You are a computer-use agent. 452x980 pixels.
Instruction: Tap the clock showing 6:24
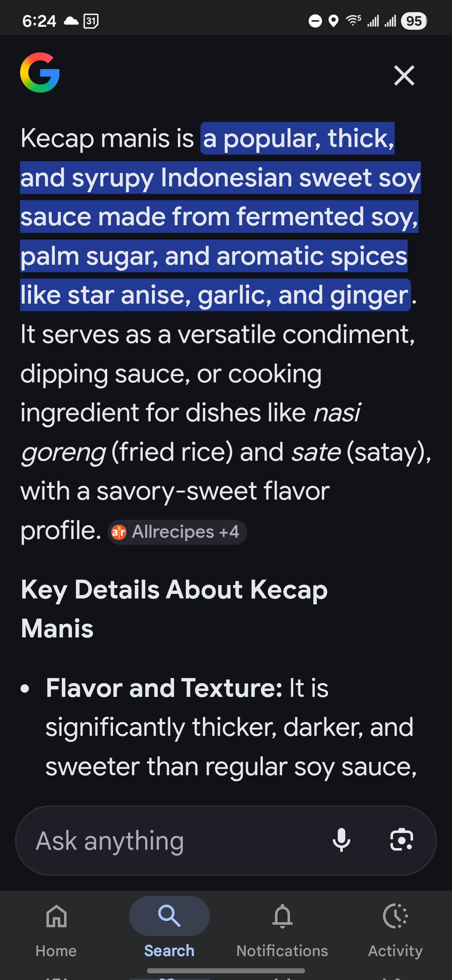39,21
